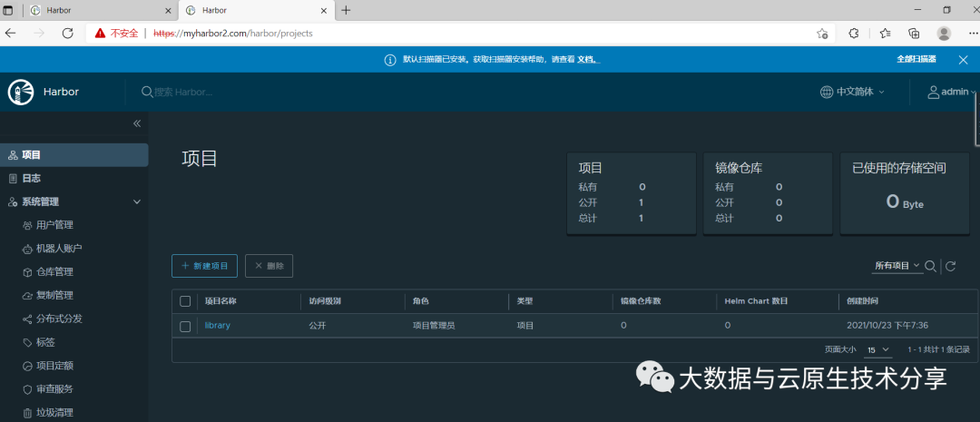Click the 镜像仓库 statistics card
This screenshot has height=422, width=980.
pos(768,194)
